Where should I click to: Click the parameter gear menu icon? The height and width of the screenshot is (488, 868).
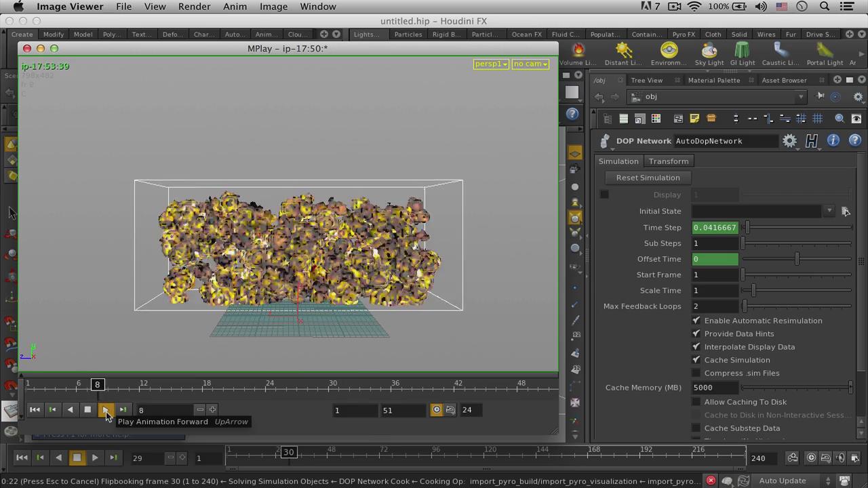pyautogui.click(x=789, y=140)
